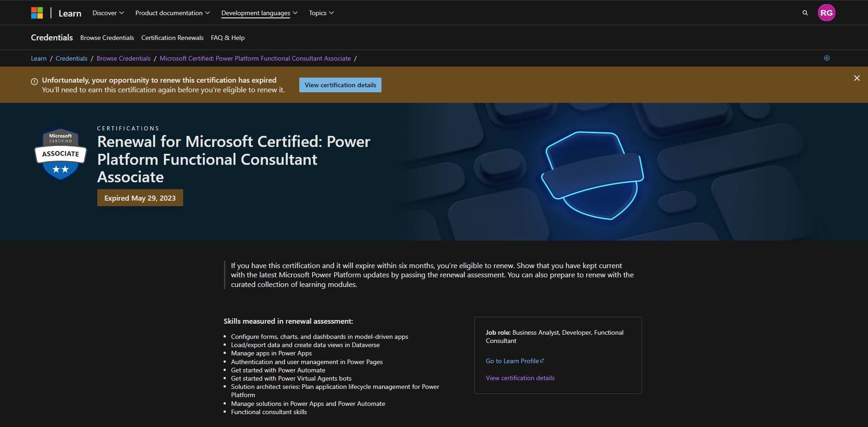This screenshot has height=427, width=868.
Task: Expand the Topics dropdown
Action: click(x=321, y=13)
